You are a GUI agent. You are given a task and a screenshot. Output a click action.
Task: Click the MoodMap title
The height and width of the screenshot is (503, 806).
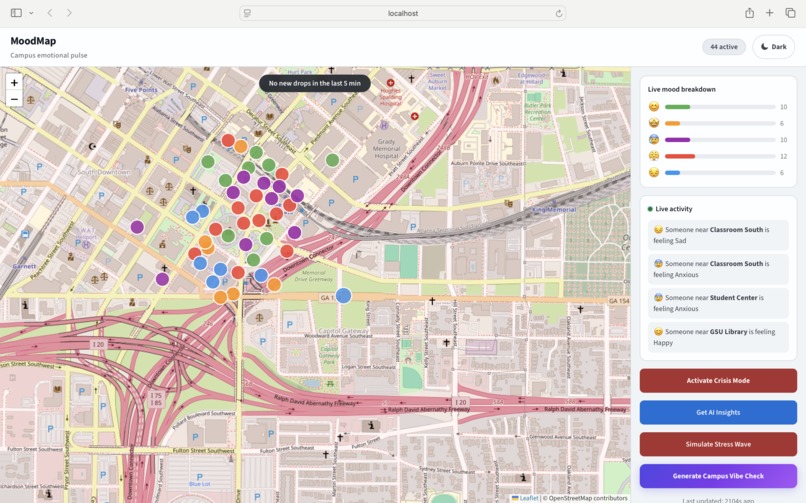click(33, 41)
